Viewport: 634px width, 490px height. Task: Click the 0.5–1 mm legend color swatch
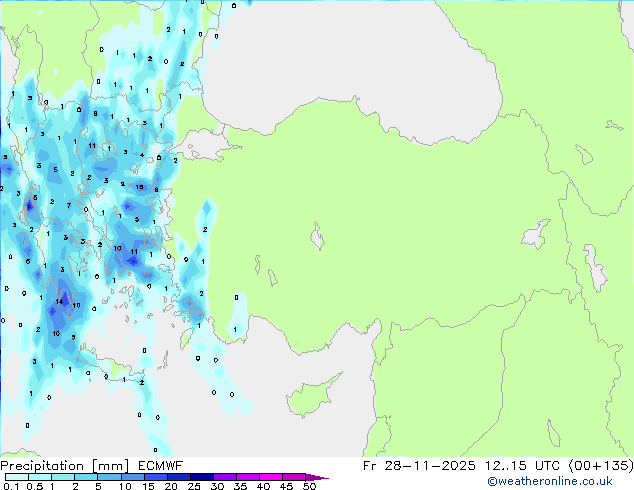(x=40, y=477)
